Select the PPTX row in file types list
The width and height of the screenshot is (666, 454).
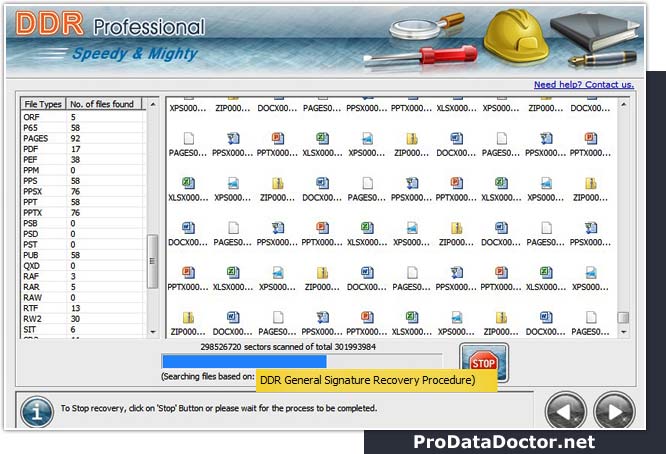82,212
